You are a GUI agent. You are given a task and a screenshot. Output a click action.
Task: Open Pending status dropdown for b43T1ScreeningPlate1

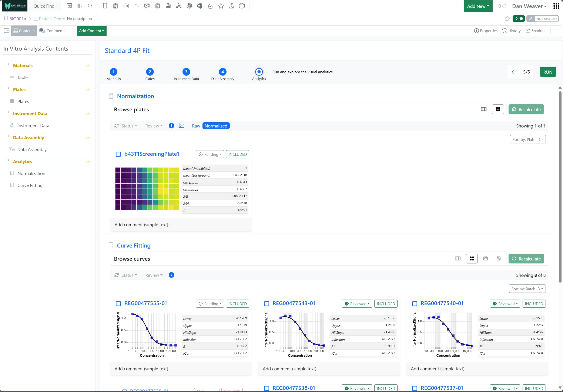coord(210,154)
